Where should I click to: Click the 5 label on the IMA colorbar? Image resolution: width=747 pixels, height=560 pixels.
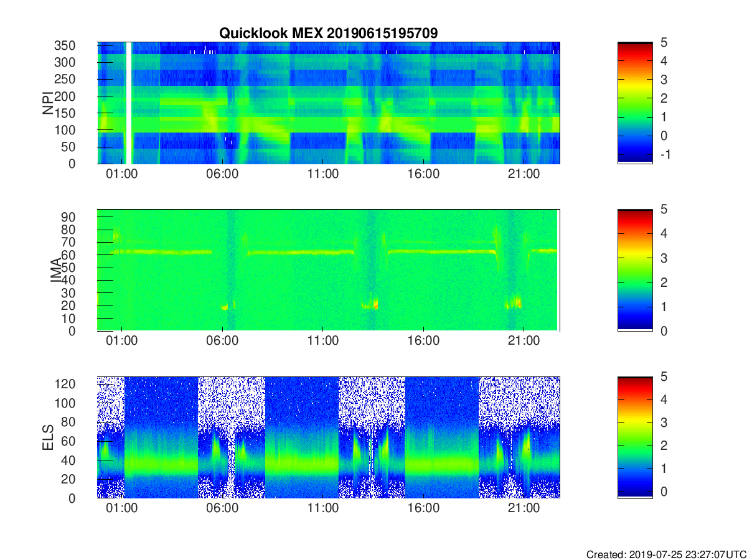coord(664,209)
